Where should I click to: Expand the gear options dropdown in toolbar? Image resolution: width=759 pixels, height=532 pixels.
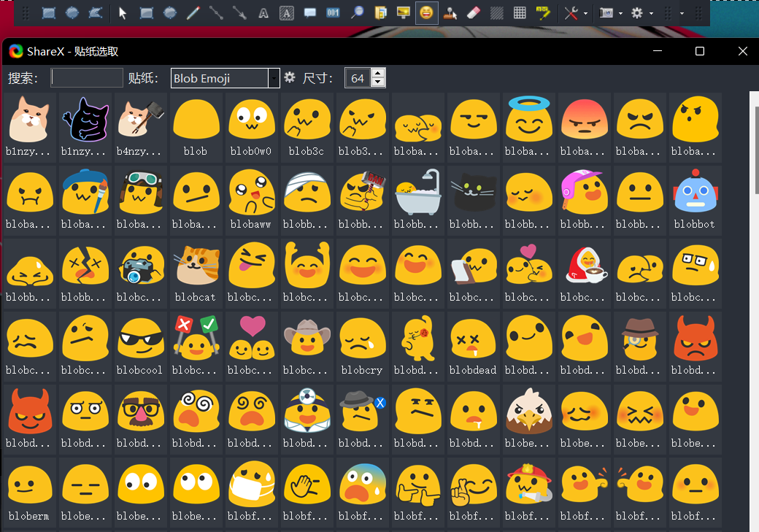(x=651, y=14)
